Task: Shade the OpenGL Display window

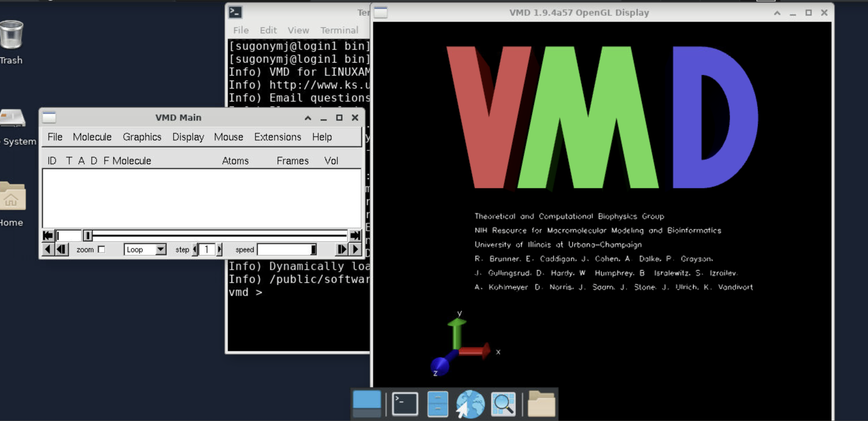Action: tap(777, 13)
